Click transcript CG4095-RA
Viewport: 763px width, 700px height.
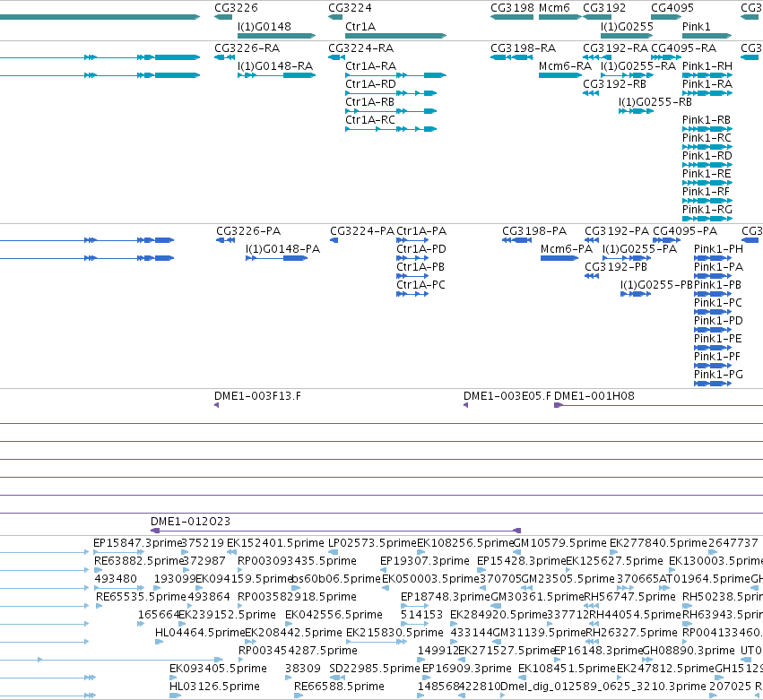(x=684, y=48)
